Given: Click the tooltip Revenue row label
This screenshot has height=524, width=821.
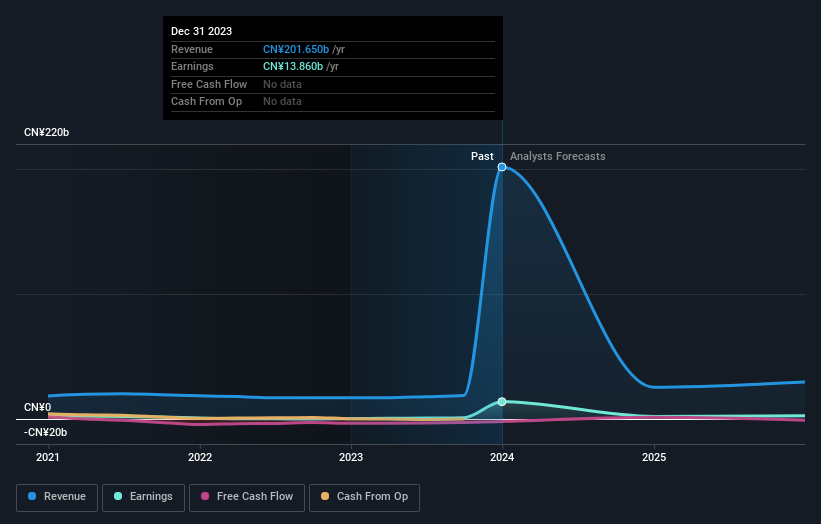Looking at the screenshot, I should click(x=192, y=49).
